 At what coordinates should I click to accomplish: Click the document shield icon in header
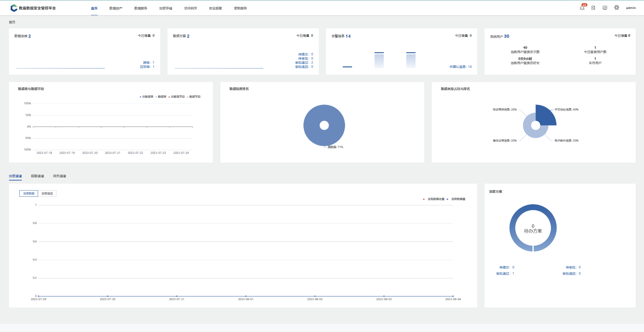(593, 8)
